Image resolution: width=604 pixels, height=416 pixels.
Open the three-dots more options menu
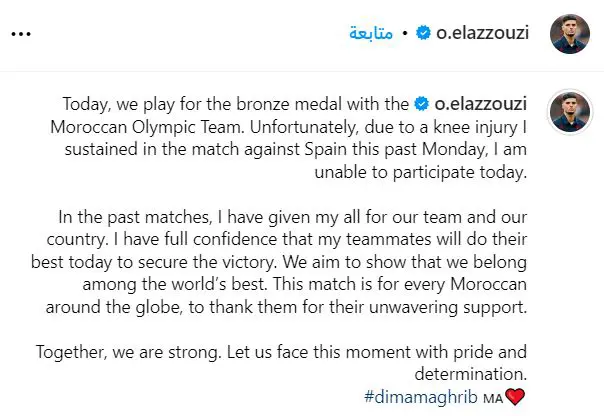(21, 34)
